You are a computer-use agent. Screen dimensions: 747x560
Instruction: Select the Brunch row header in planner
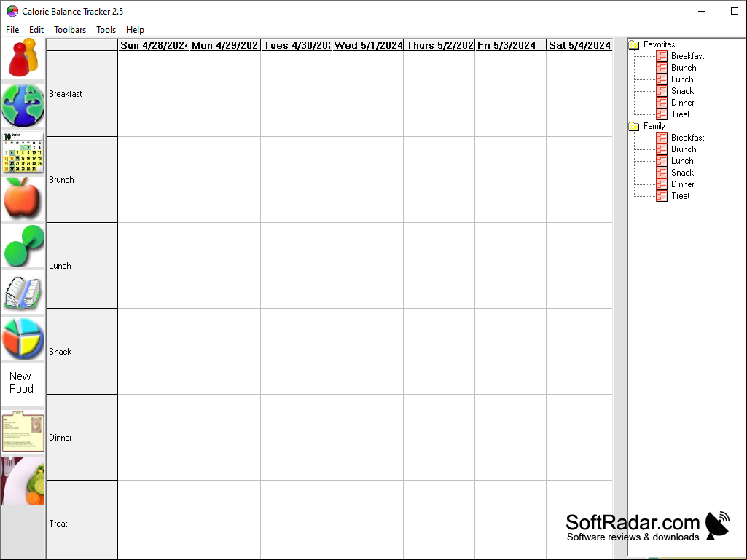82,180
